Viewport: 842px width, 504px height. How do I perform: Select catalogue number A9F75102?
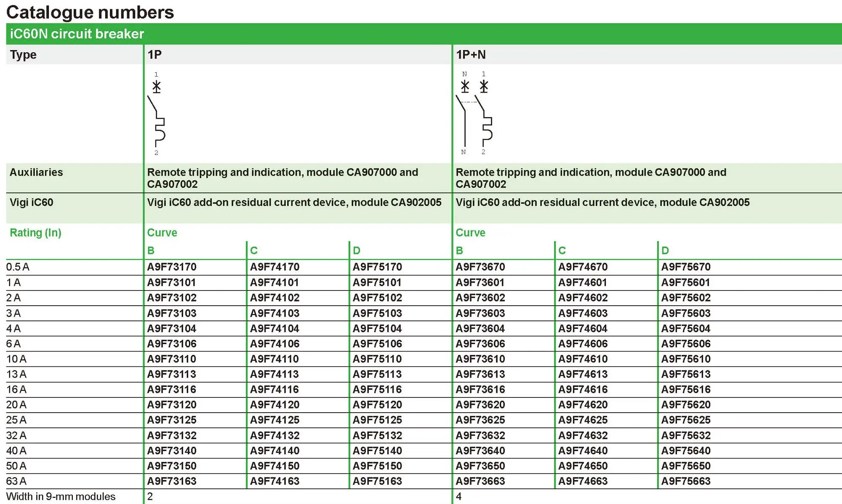tap(377, 298)
